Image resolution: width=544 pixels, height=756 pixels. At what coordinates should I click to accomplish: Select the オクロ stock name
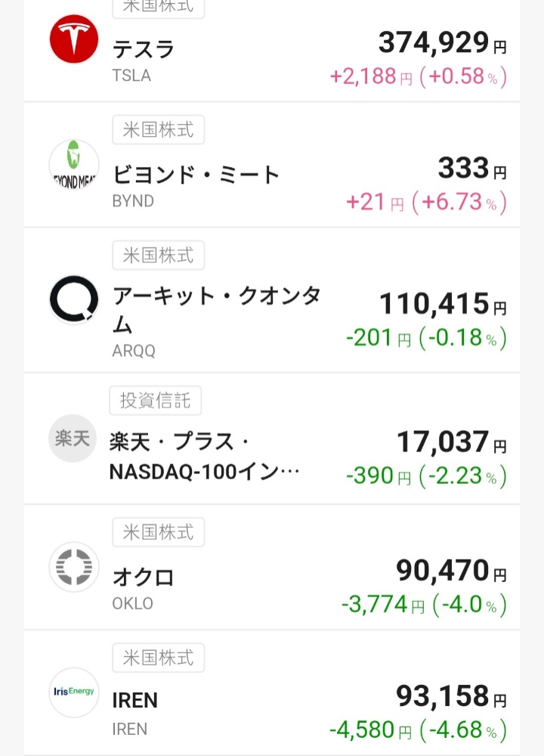[143, 577]
